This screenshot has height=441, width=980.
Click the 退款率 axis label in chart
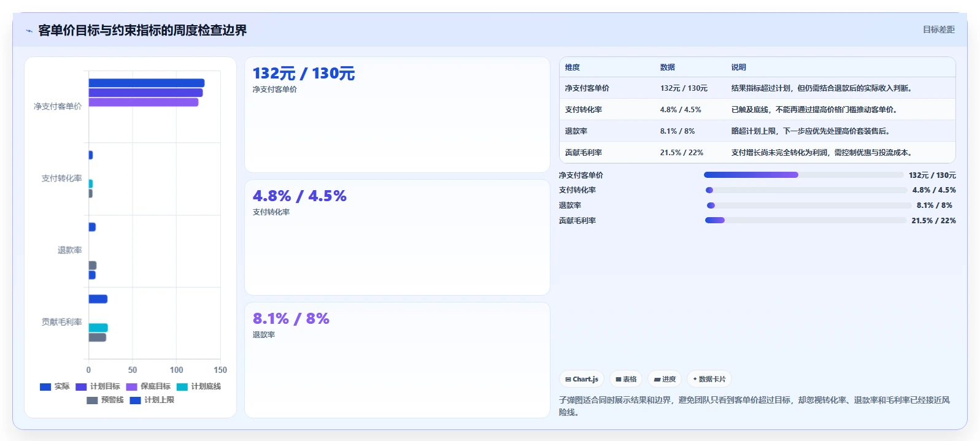69,250
